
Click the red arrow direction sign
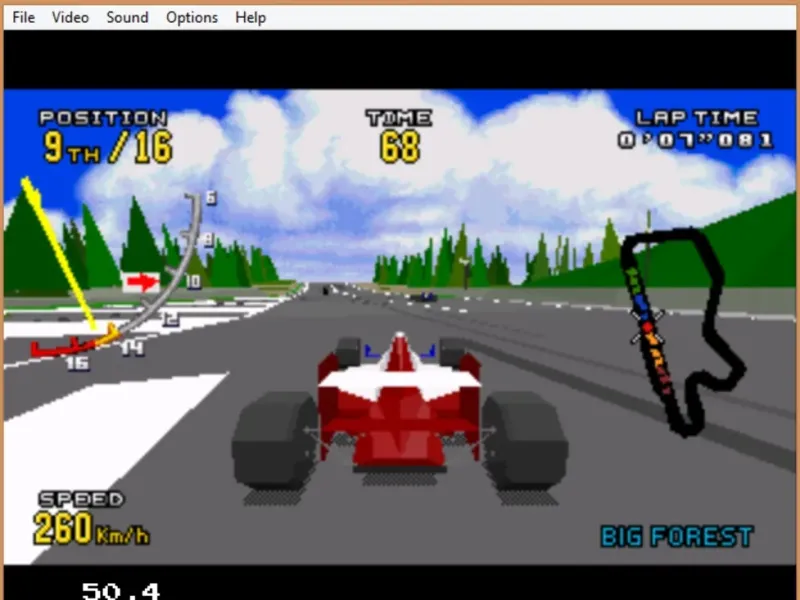[141, 282]
